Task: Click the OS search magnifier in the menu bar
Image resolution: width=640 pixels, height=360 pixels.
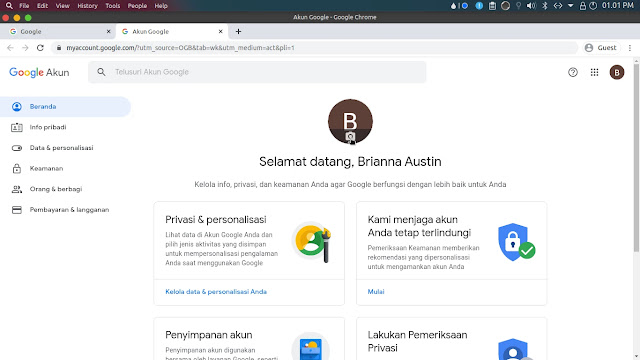Action: 9,6
